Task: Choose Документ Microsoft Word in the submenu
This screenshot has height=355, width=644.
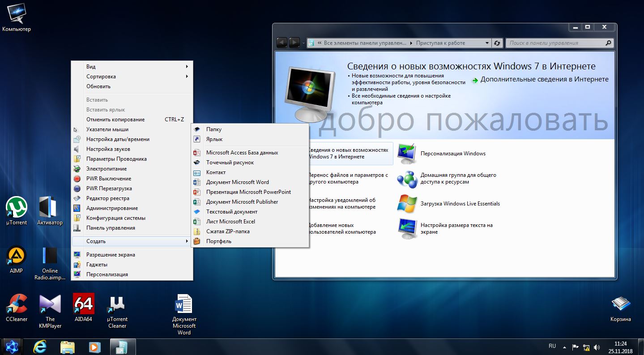Action: click(x=250, y=182)
